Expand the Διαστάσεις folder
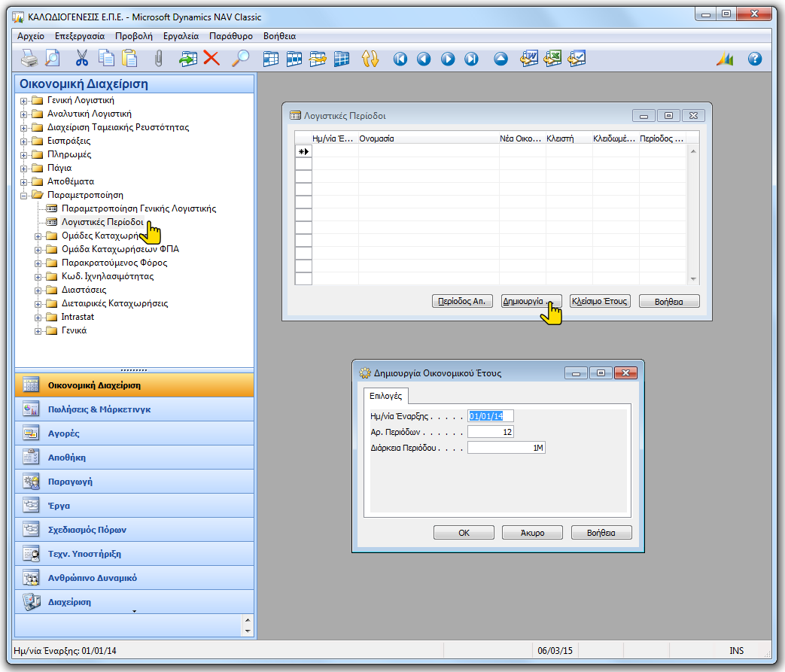Image resolution: width=785 pixels, height=672 pixels. pyautogui.click(x=38, y=290)
